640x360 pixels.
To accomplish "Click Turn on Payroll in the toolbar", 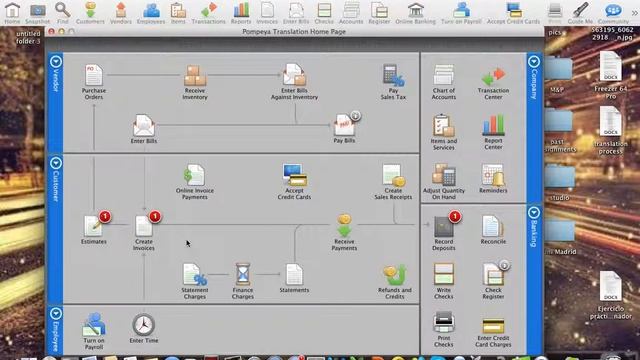I will pyautogui.click(x=461, y=13).
